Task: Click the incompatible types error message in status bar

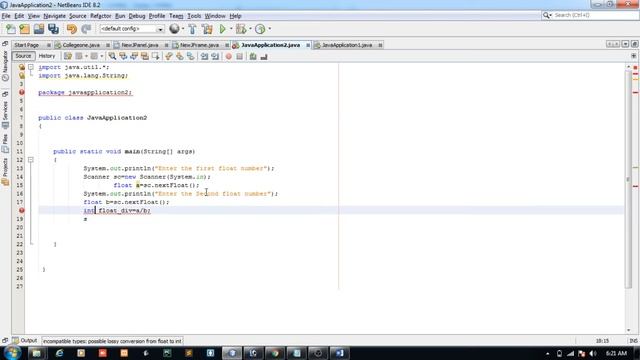Action: 112,341
